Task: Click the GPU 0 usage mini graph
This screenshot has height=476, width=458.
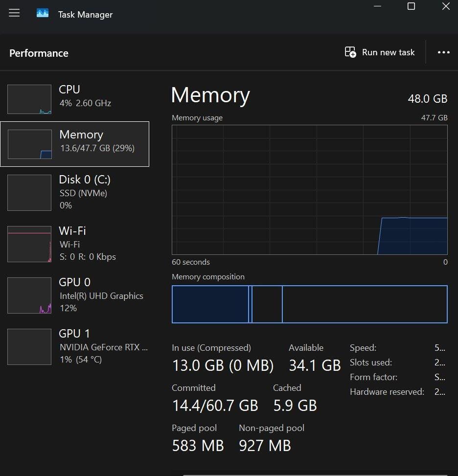Action: pos(29,295)
